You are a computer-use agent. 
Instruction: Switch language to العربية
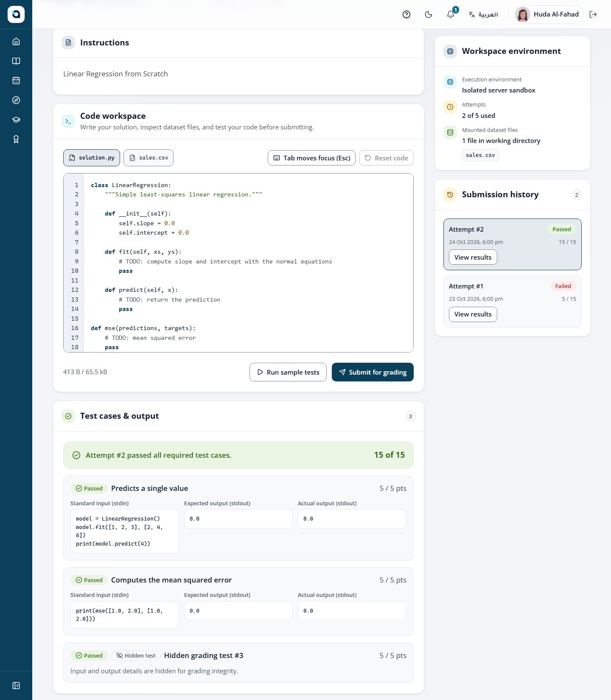(483, 14)
